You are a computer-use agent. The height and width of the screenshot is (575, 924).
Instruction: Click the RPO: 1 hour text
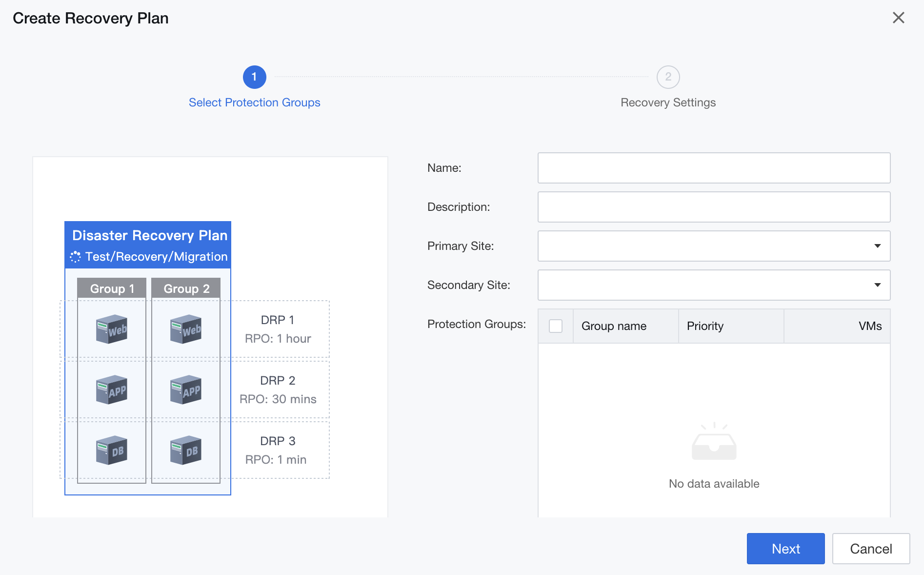coord(278,339)
